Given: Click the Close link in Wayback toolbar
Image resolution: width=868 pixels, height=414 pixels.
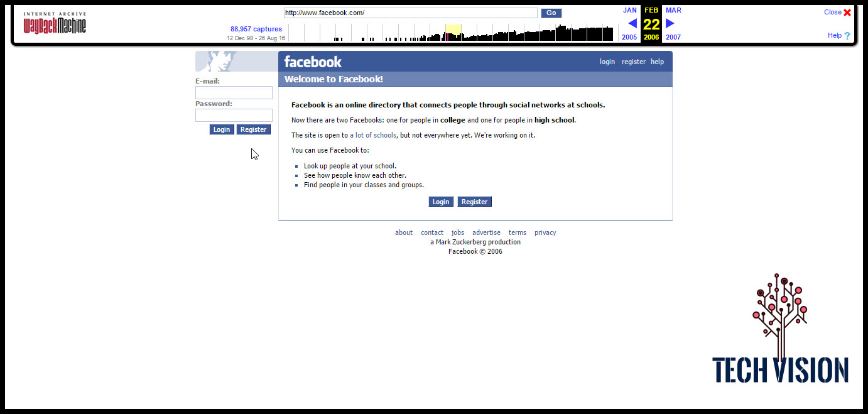Looking at the screenshot, I should [833, 12].
